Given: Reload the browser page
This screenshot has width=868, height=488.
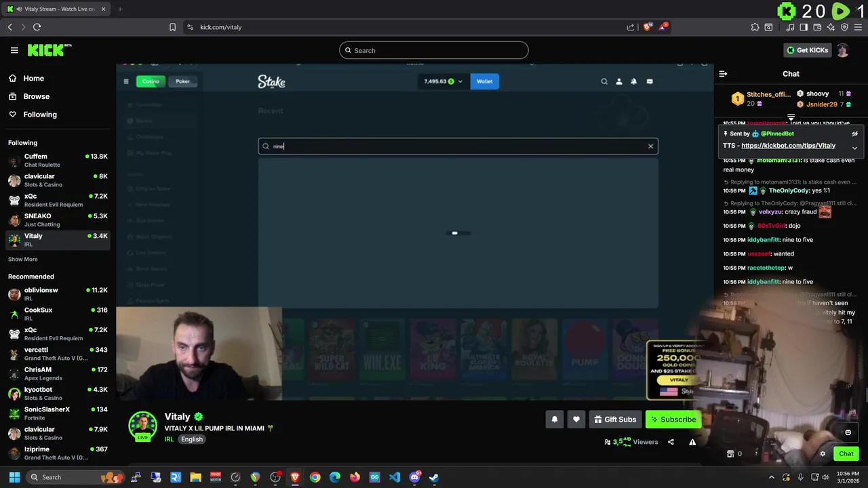Looking at the screenshot, I should click(x=37, y=27).
